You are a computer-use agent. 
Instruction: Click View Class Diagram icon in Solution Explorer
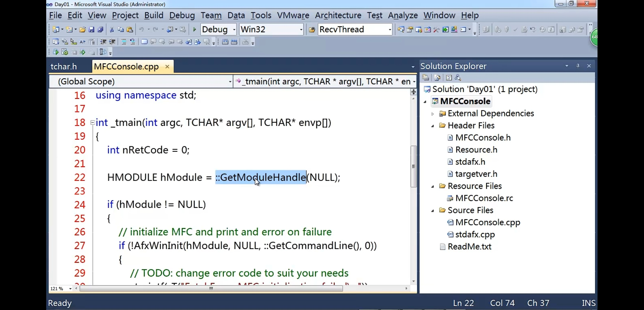pyautogui.click(x=458, y=78)
